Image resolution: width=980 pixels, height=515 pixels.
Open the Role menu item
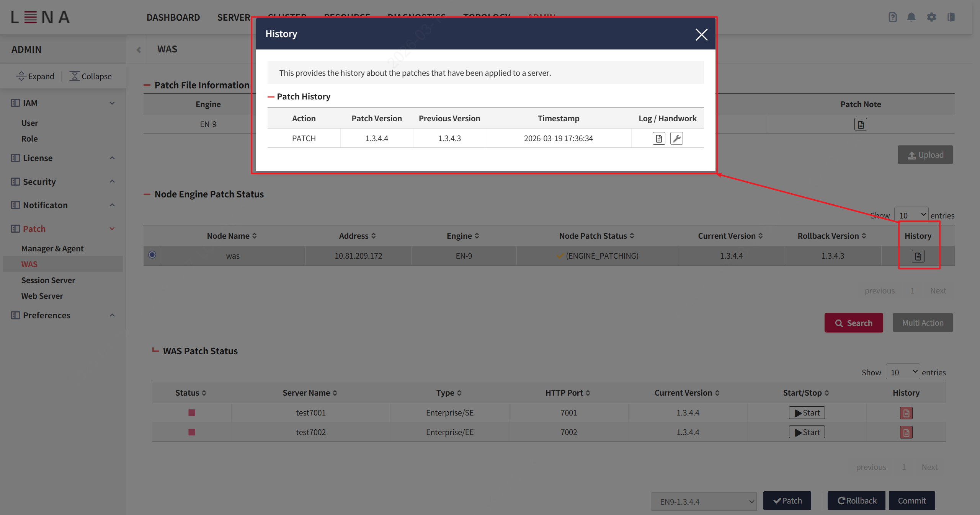[29, 139]
